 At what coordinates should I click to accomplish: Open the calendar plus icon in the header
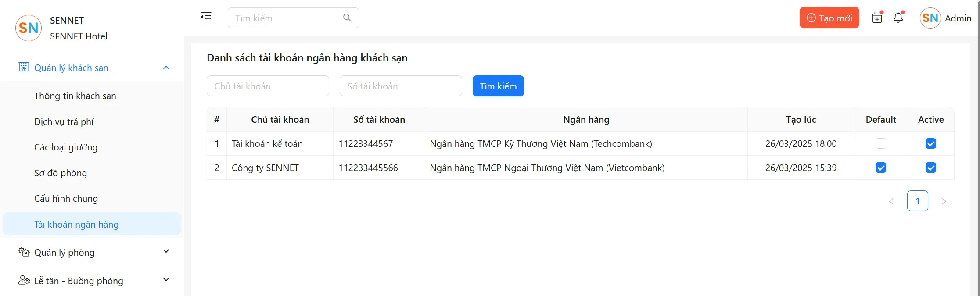pos(877,18)
